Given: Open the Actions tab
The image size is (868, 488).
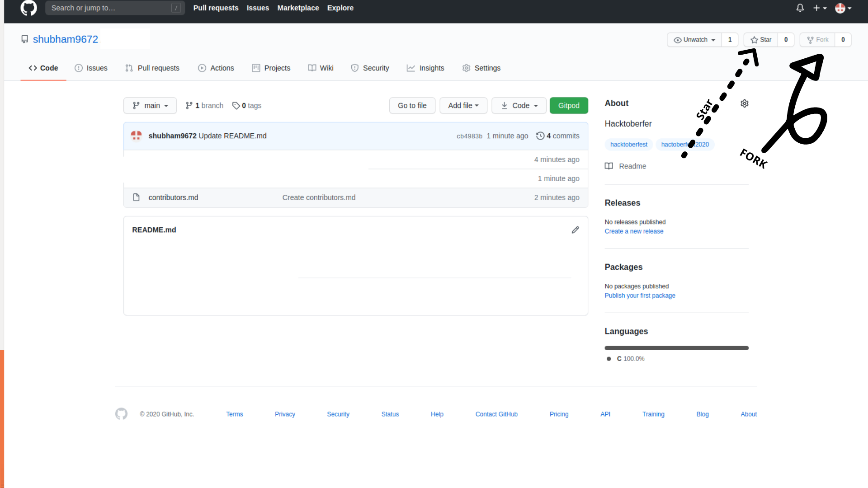Looking at the screenshot, I should (216, 68).
